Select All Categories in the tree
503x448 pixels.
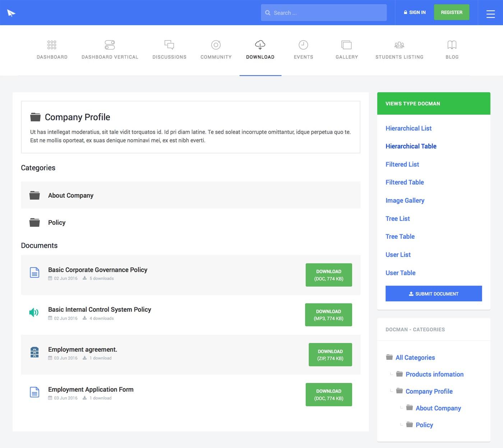(415, 357)
